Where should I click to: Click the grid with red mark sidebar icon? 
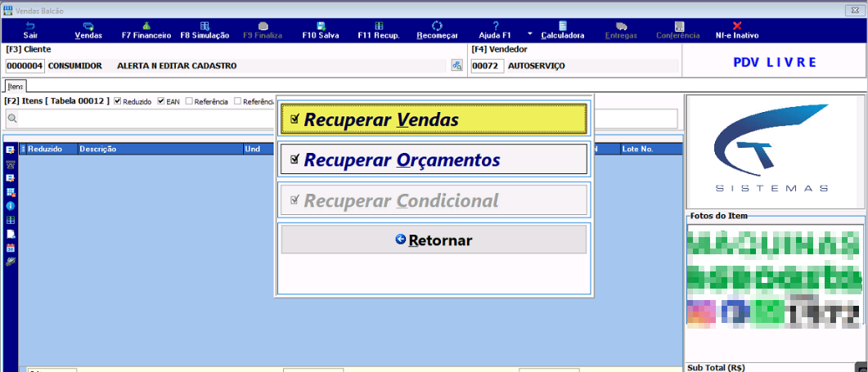[10, 192]
